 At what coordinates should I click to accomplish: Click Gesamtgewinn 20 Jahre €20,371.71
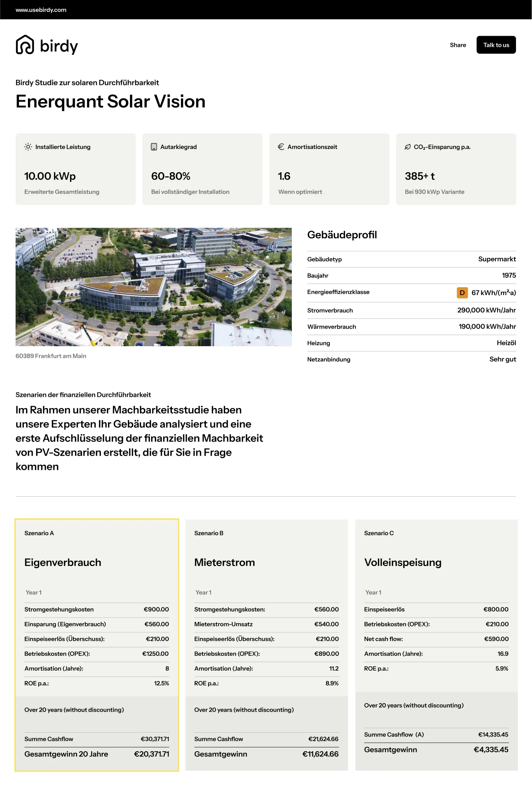coord(97,754)
